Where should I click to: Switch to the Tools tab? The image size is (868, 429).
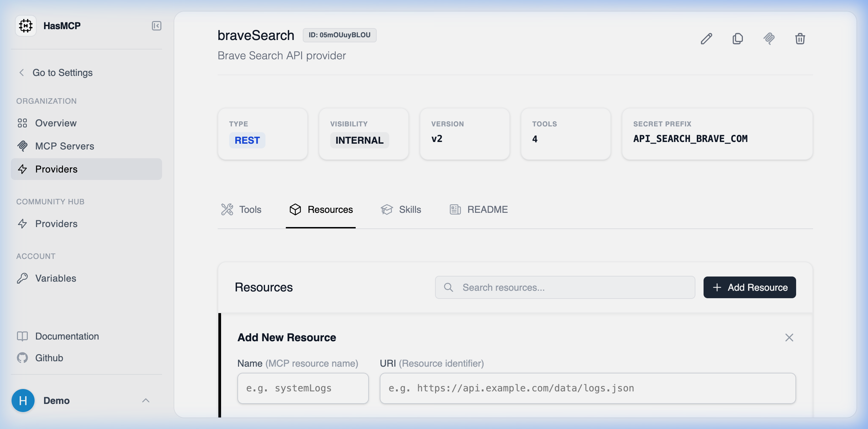[x=241, y=209]
